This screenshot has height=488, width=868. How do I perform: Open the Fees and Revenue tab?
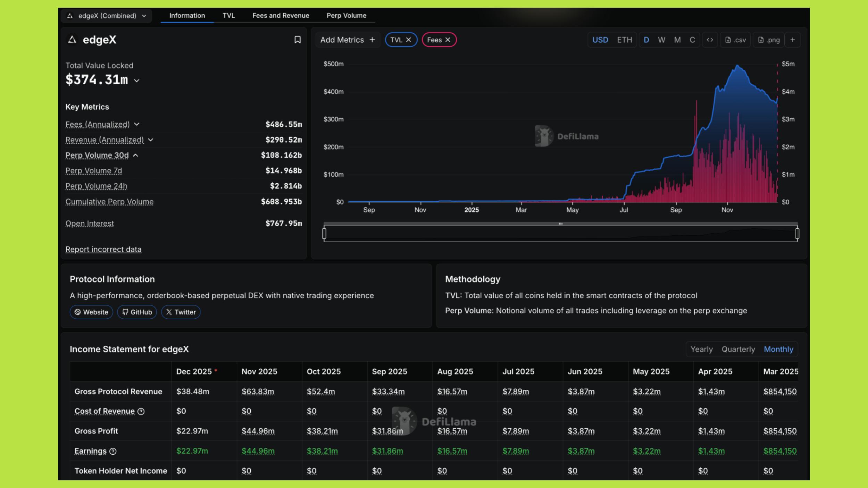tap(281, 16)
